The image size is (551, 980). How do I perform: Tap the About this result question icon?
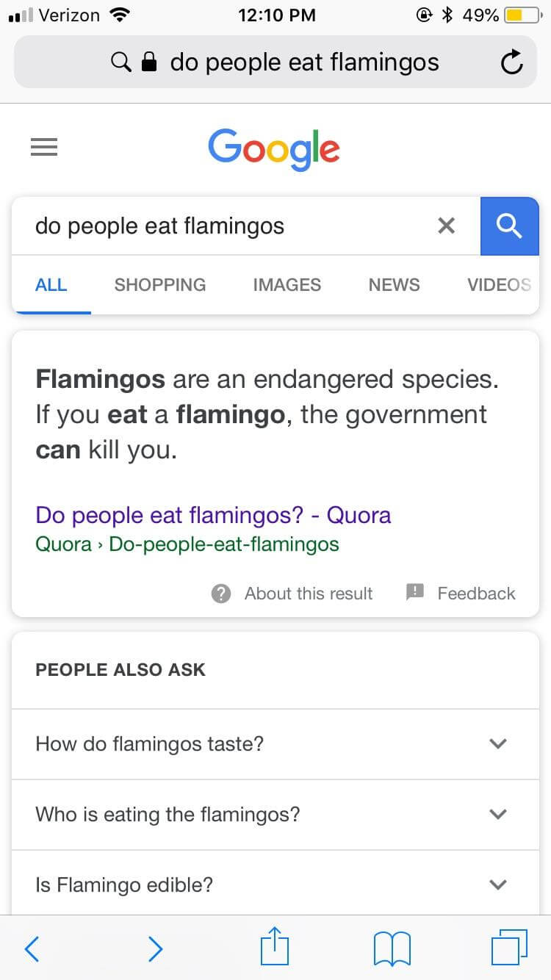(221, 594)
